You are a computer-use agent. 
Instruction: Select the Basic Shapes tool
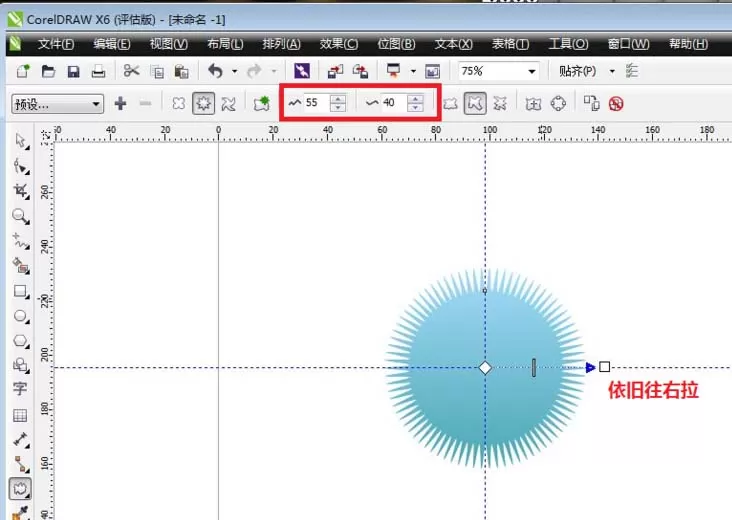[x=21, y=365]
